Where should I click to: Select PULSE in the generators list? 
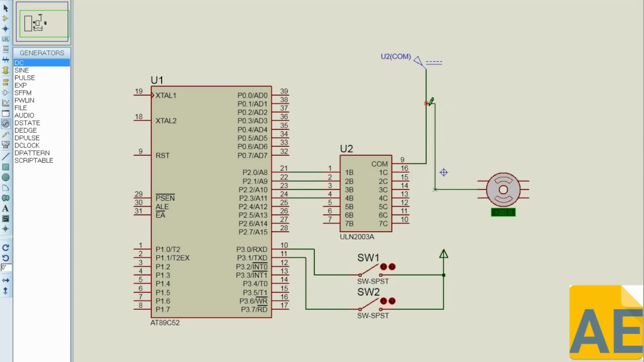[x=42, y=78]
